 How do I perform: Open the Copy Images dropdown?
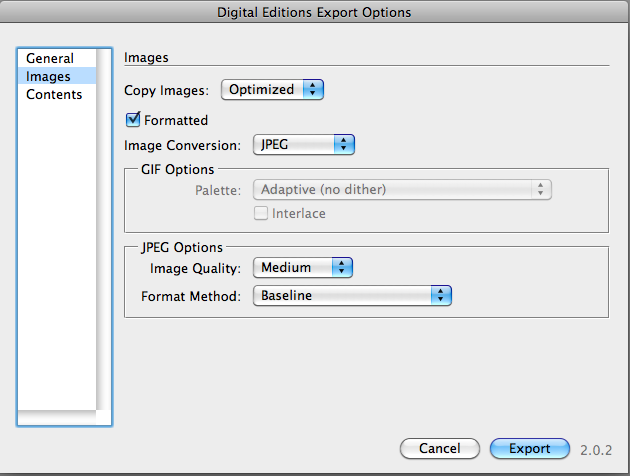273,90
